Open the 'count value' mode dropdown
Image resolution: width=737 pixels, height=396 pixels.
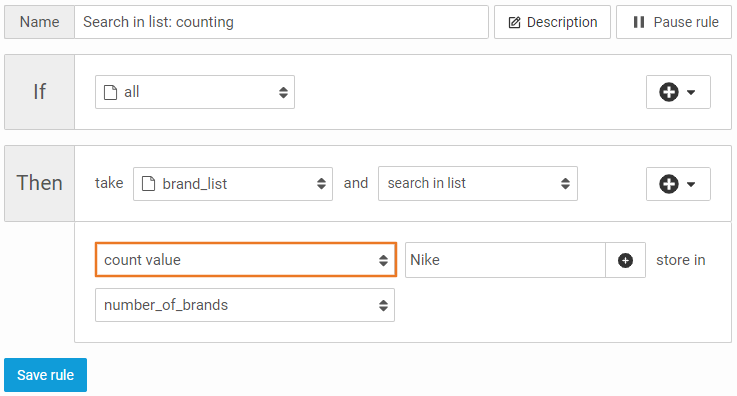coord(246,259)
